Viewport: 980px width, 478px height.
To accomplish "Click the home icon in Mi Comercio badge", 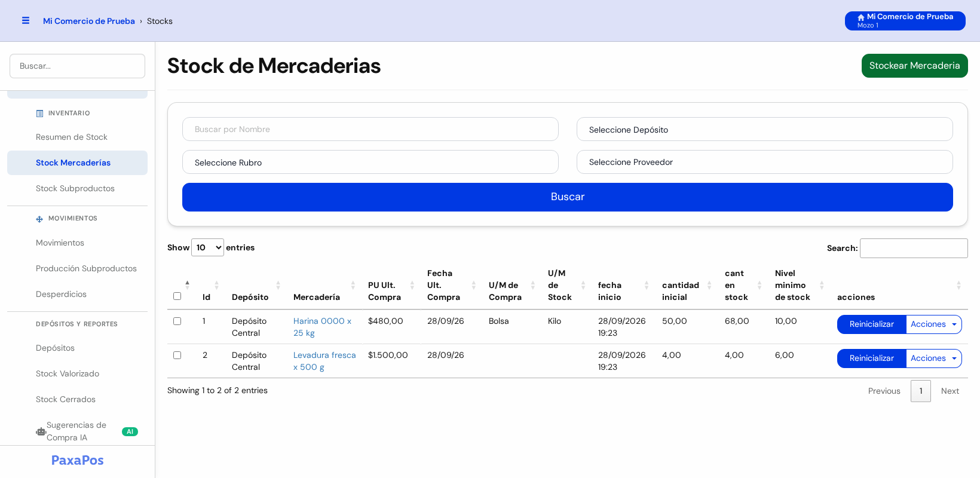I will tap(861, 17).
